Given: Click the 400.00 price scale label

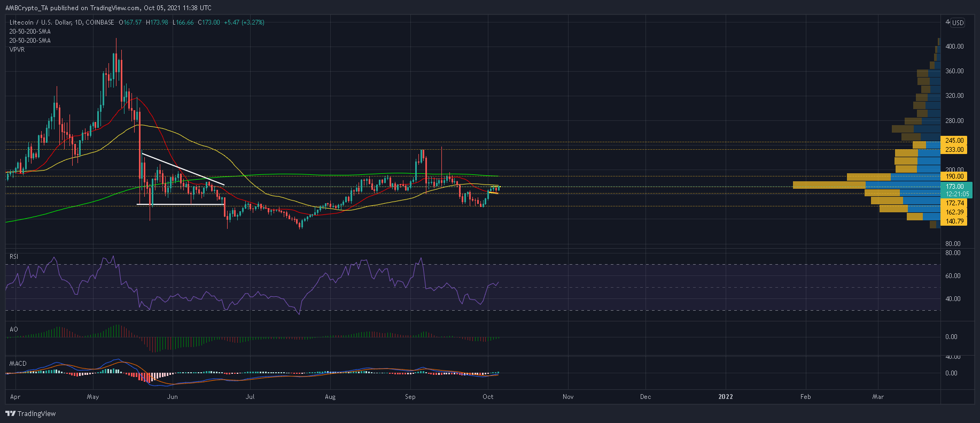Looking at the screenshot, I should [954, 47].
